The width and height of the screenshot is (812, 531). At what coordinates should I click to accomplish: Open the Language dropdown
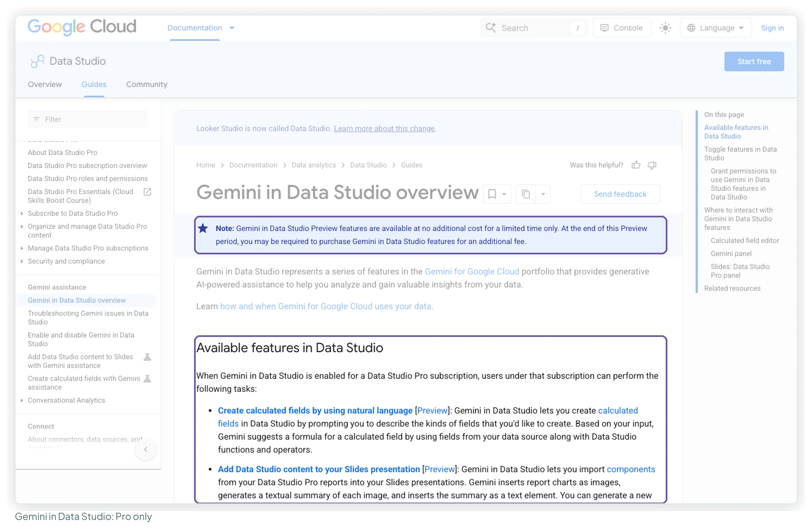[x=716, y=28]
